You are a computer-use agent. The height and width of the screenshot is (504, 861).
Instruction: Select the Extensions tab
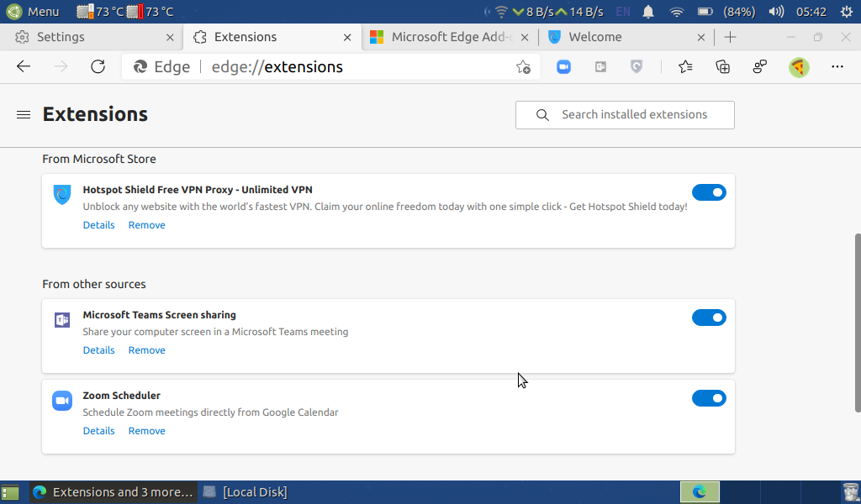coord(272,37)
